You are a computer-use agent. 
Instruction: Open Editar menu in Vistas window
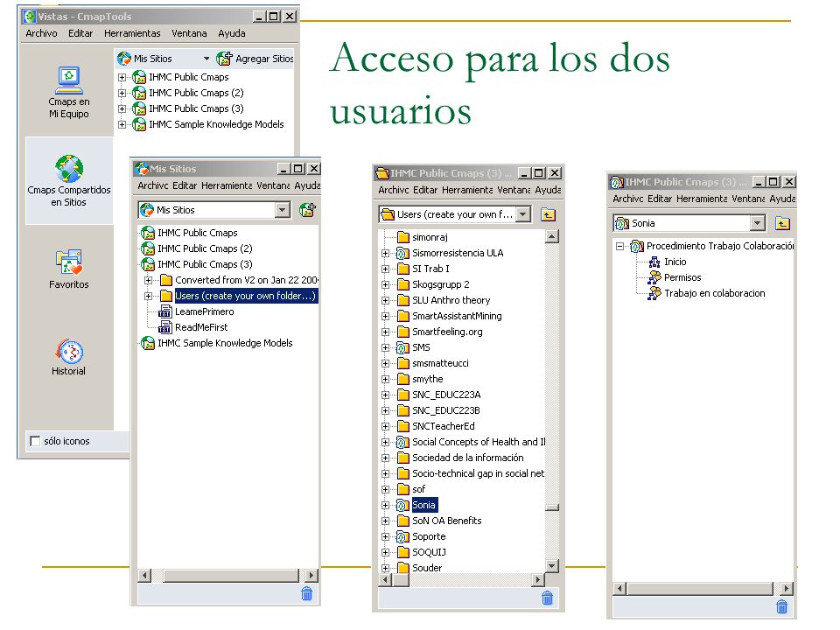pyautogui.click(x=80, y=33)
